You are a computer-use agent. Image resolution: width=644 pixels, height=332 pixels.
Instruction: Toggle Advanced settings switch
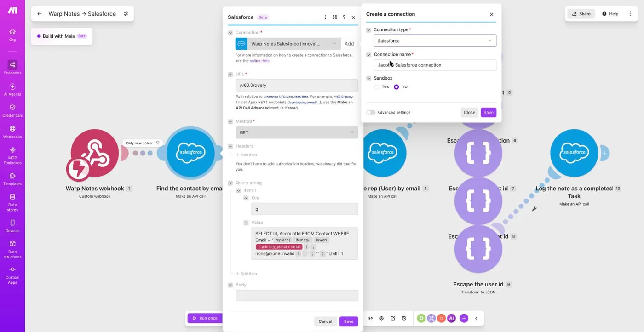click(371, 112)
